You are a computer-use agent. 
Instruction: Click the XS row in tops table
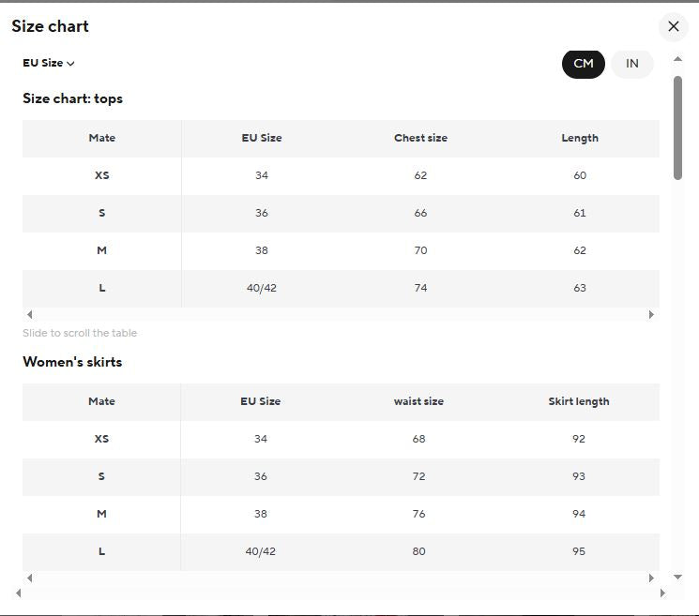341,175
